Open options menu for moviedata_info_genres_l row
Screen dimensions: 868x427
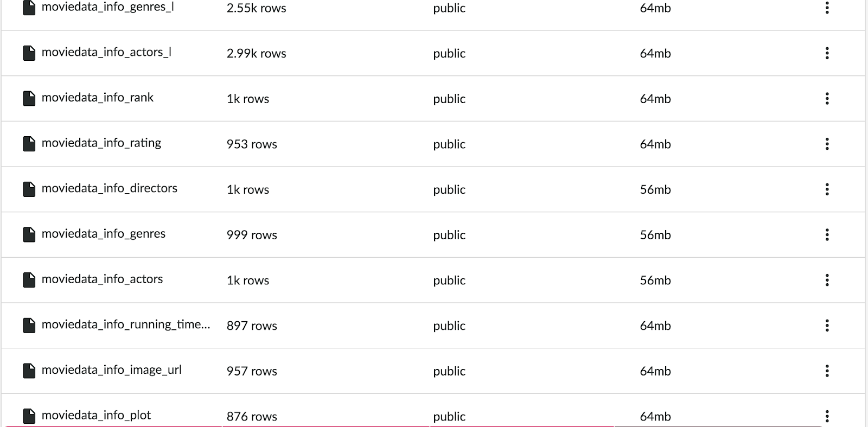(x=827, y=8)
